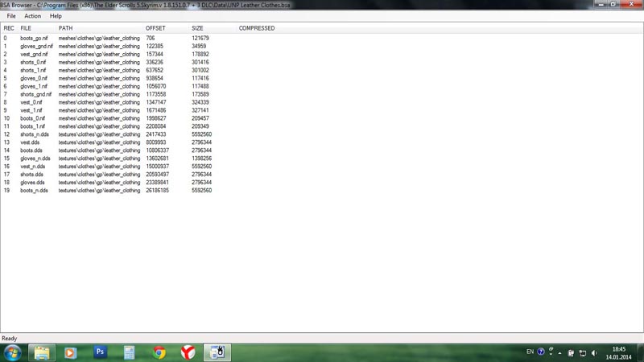Launch Windows Media Player from taskbar
The height and width of the screenshot is (362, 644).
pos(70,352)
